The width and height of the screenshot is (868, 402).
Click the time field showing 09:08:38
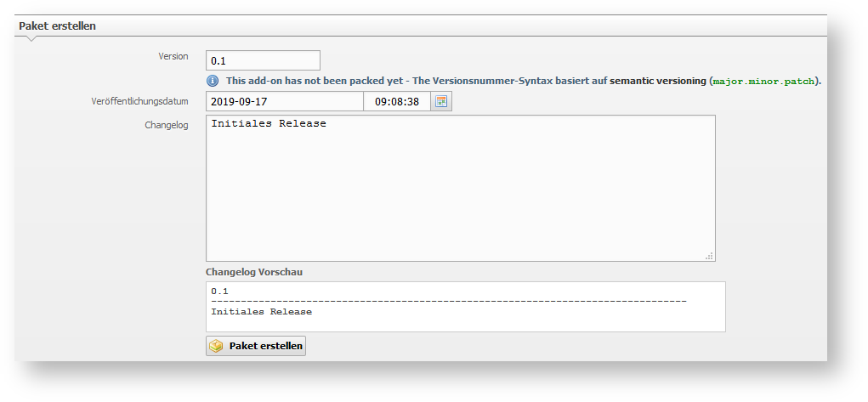click(397, 101)
